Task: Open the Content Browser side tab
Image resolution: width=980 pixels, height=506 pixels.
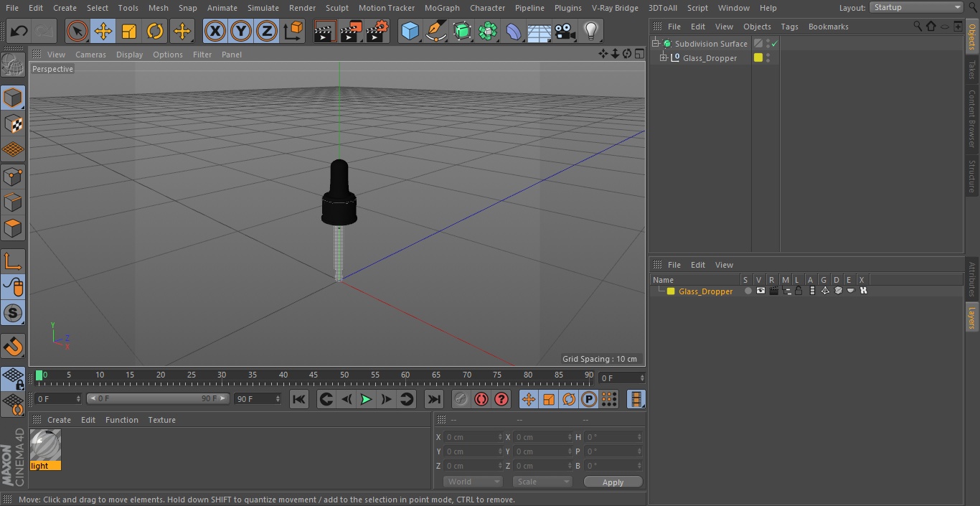Action: 972,118
